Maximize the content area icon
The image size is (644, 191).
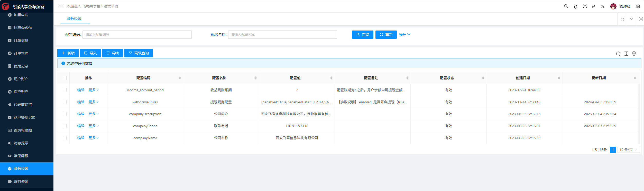641,19
